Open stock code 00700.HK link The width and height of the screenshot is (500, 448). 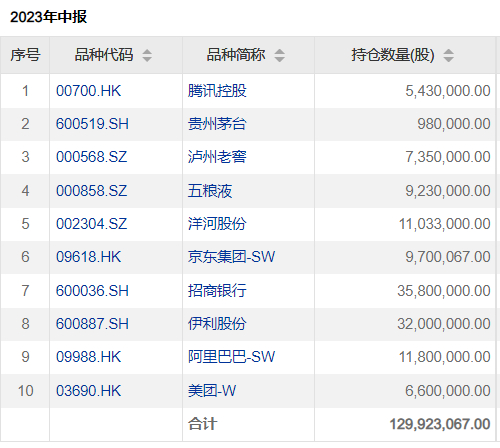click(88, 91)
